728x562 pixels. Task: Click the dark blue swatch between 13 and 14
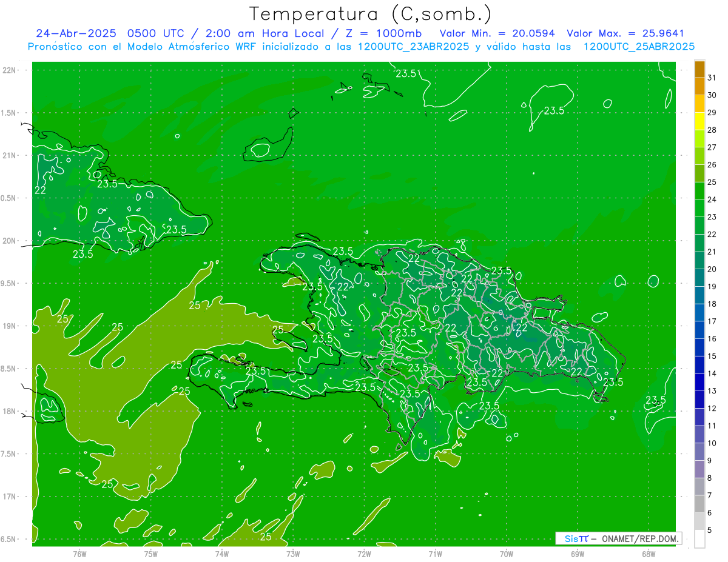click(699, 382)
